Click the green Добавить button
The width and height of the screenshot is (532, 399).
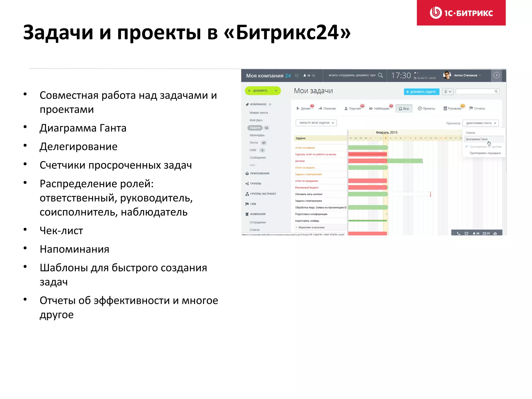[263, 91]
